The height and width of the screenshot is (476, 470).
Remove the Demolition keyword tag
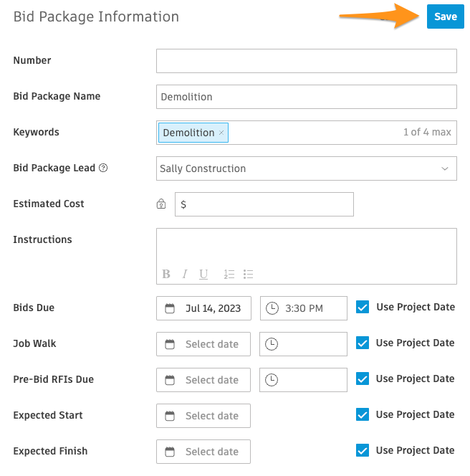point(221,133)
